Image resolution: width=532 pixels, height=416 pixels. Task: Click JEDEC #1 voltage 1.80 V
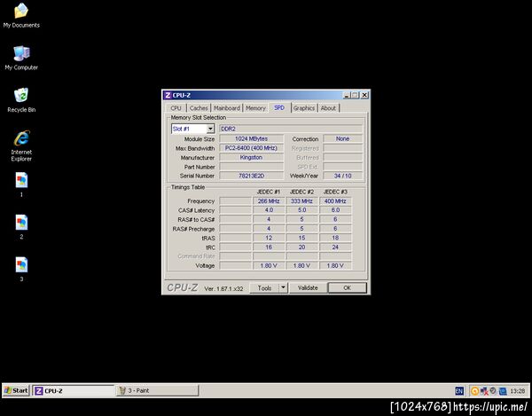pos(269,265)
